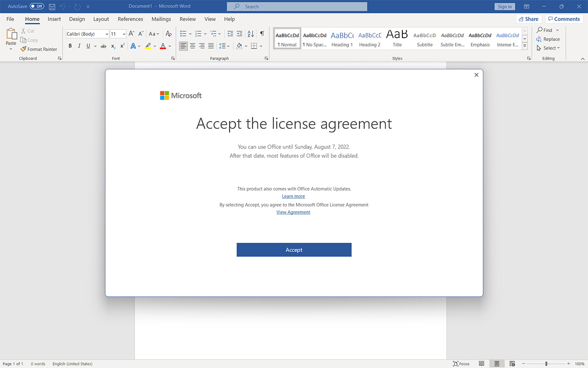This screenshot has height=368, width=588.
Task: Align text left
Action: (x=183, y=46)
